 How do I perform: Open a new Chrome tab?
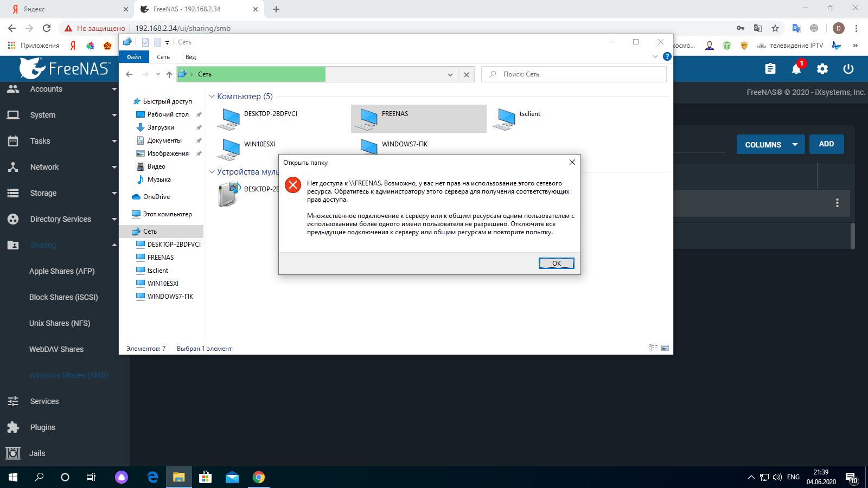[x=276, y=9]
